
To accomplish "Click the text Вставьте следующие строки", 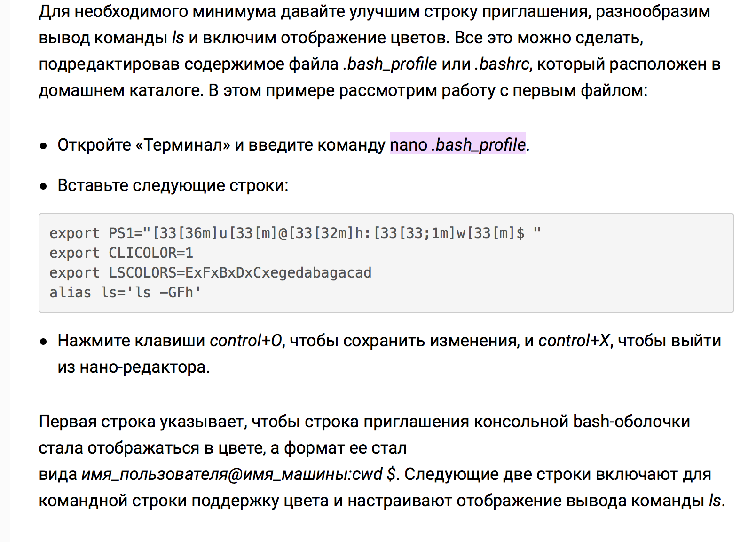I will coord(173,185).
